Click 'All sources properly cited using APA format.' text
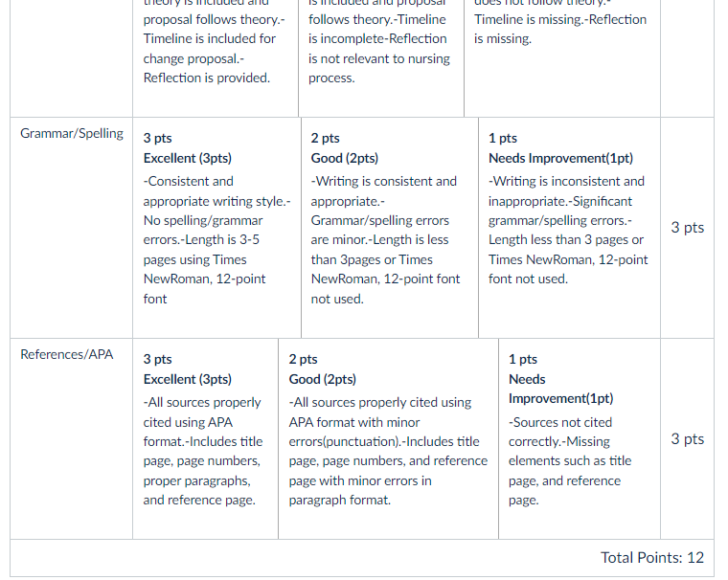Image resolution: width=728 pixels, height=580 pixels. pyautogui.click(x=202, y=422)
